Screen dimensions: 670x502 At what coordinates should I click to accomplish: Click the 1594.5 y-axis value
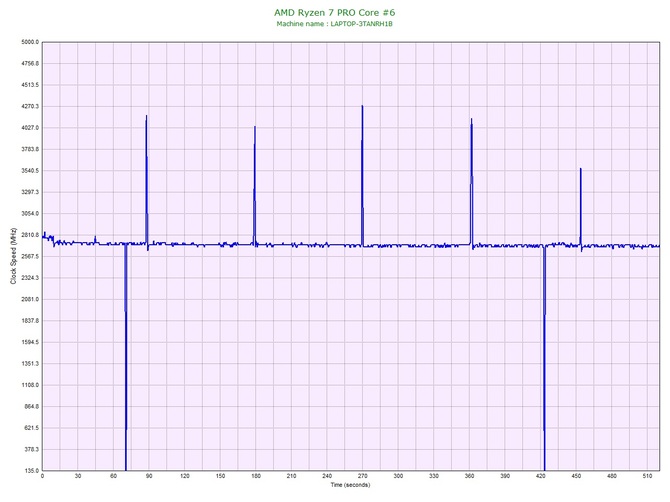click(x=30, y=342)
